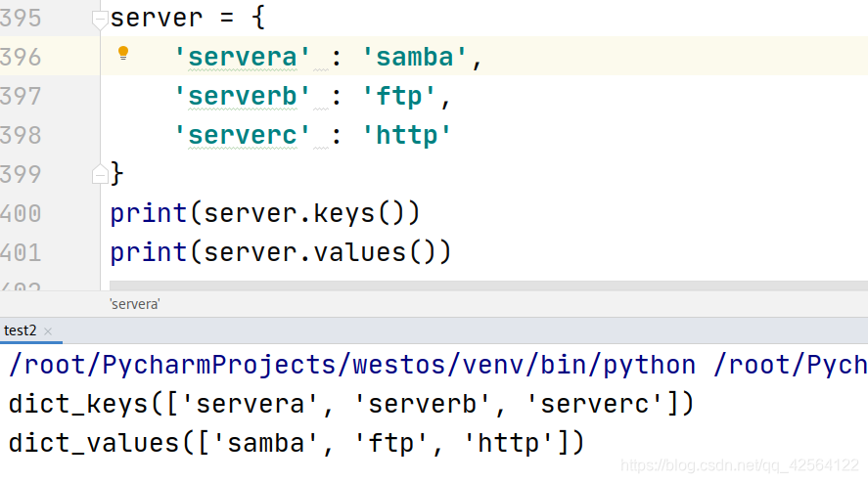Screen dimensions: 868x483
Task: Click the 'samba' value string in code
Action: pyautogui.click(x=415, y=57)
